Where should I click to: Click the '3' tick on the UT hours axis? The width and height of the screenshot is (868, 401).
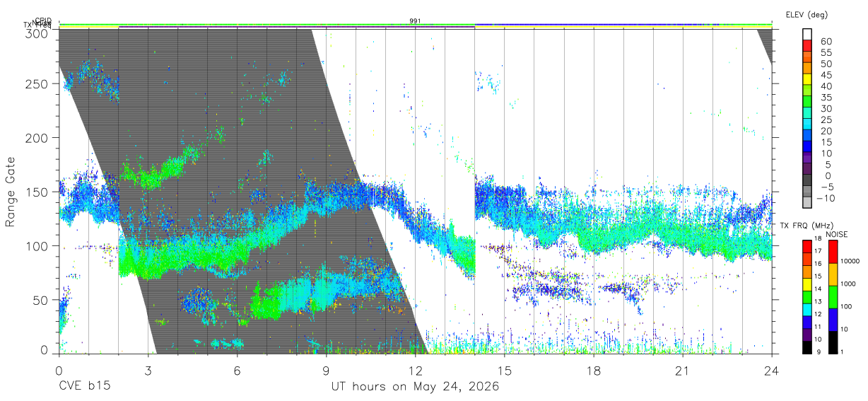148,370
